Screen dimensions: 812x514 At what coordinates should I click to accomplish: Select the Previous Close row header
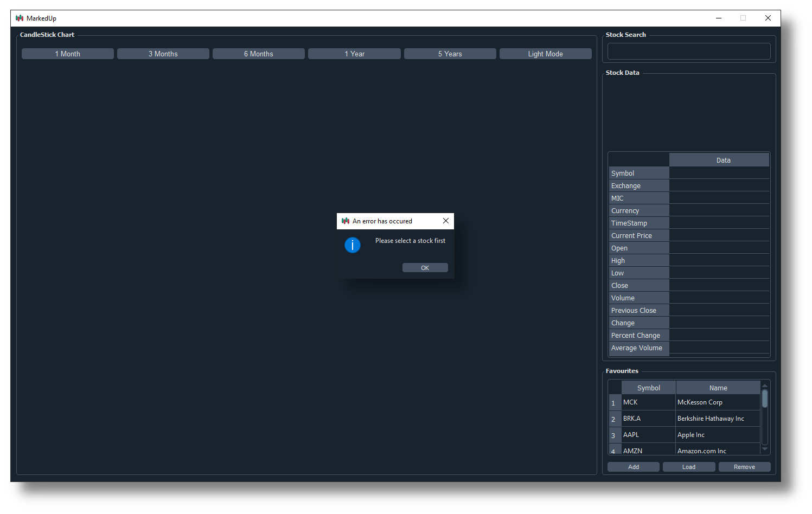(x=639, y=310)
